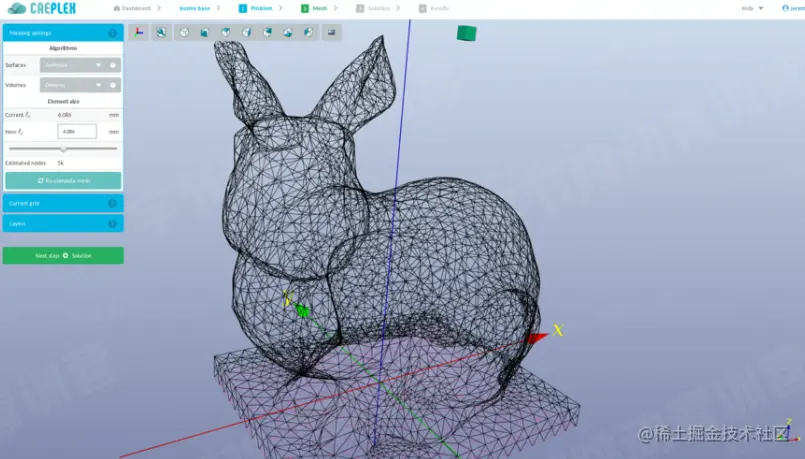
Task: Expand the Layers panel
Action: coord(63,224)
